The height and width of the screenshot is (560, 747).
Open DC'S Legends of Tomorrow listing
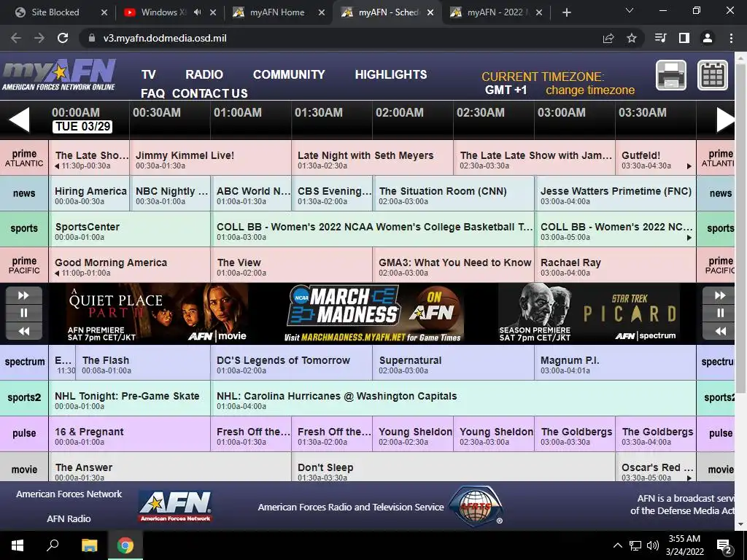click(292, 363)
